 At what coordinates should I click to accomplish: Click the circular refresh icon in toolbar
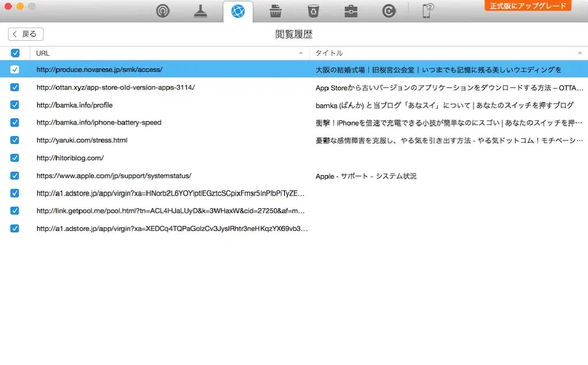click(389, 11)
